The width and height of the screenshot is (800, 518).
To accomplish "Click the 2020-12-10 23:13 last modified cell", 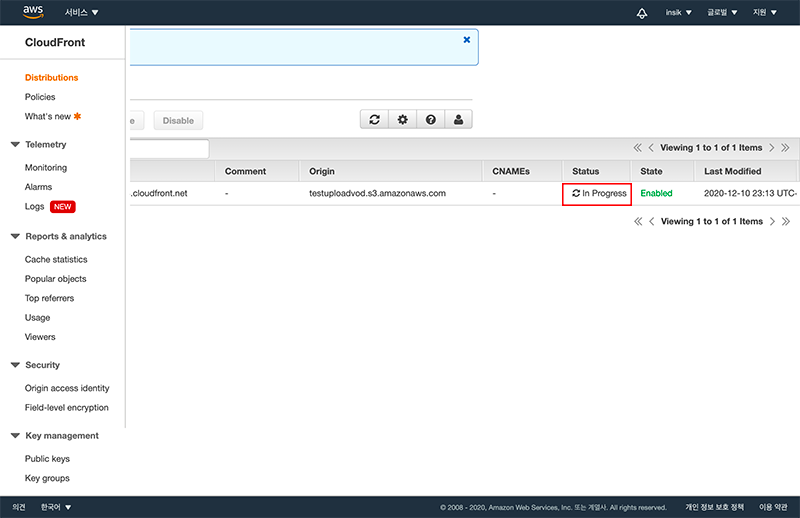I will (750, 193).
